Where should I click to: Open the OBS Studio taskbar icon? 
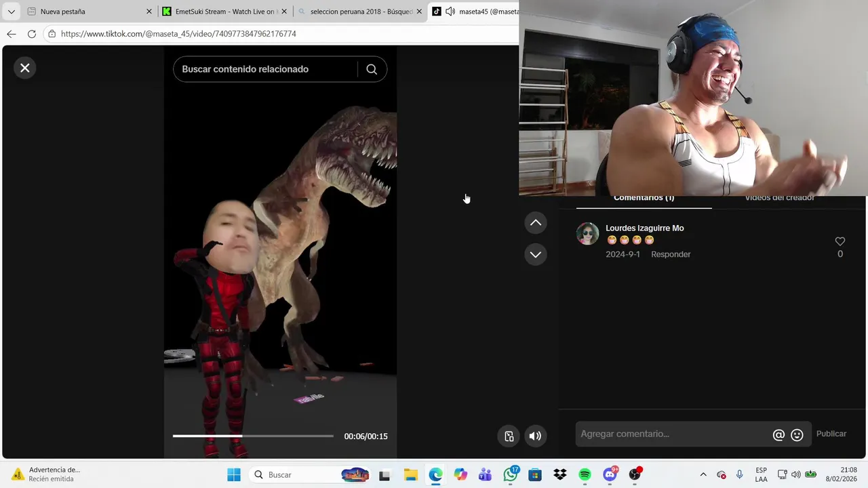click(x=635, y=474)
